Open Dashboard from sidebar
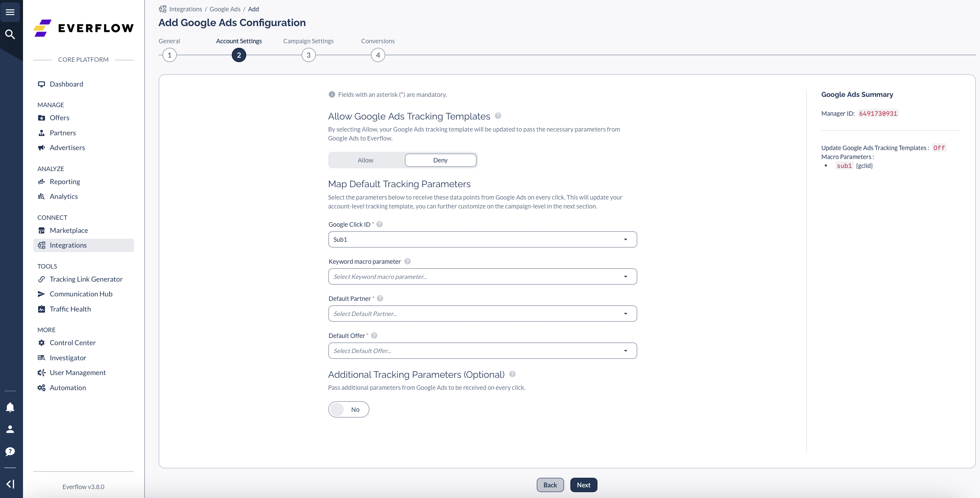 [x=83, y=84]
